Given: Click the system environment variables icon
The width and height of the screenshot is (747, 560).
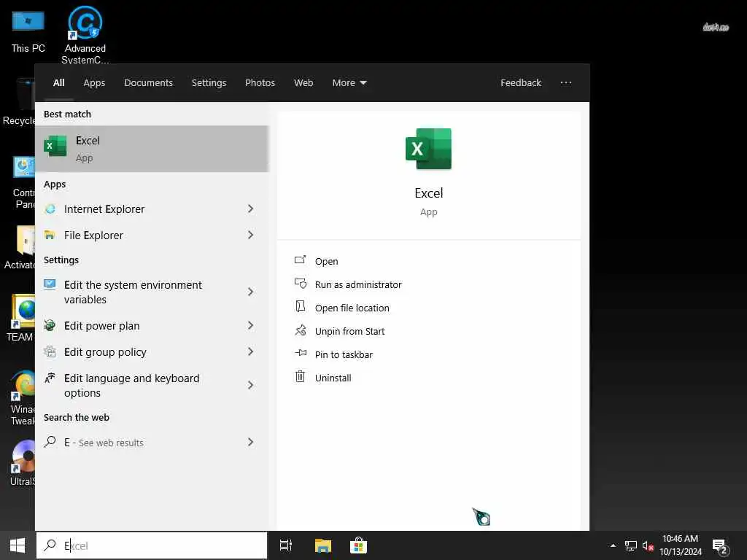Looking at the screenshot, I should point(50,285).
